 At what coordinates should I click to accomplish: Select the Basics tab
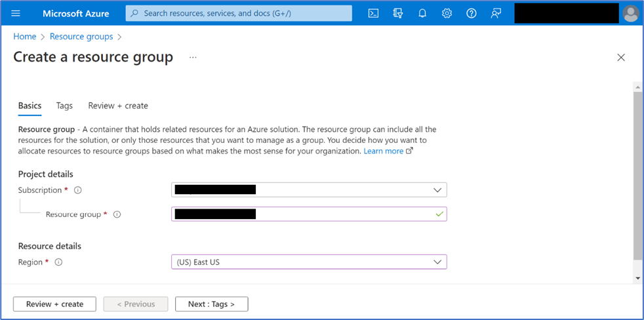click(30, 106)
